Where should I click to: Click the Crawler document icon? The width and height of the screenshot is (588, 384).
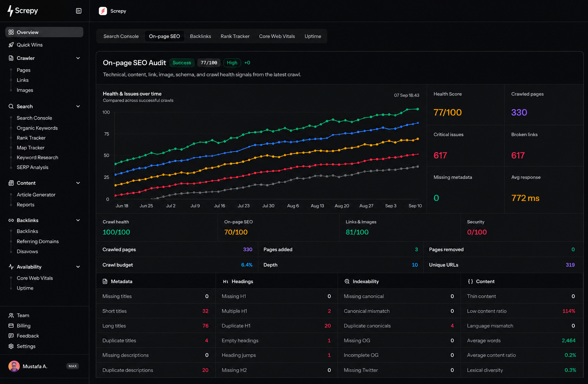[11, 58]
